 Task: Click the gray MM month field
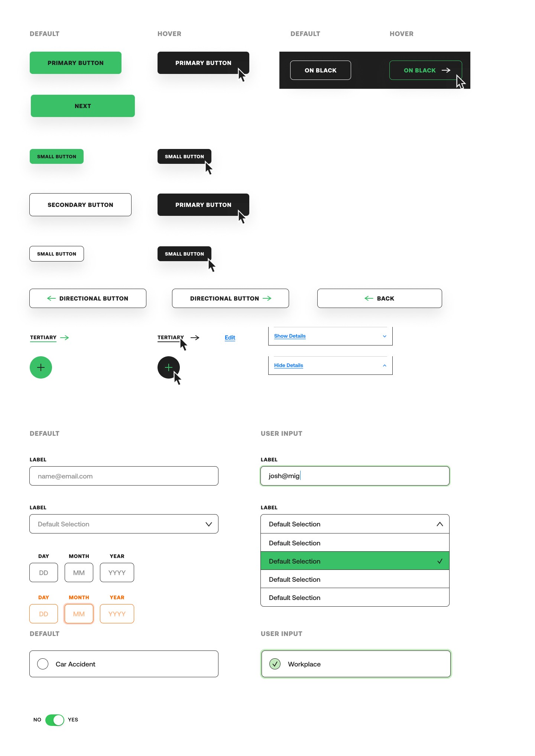(x=79, y=572)
